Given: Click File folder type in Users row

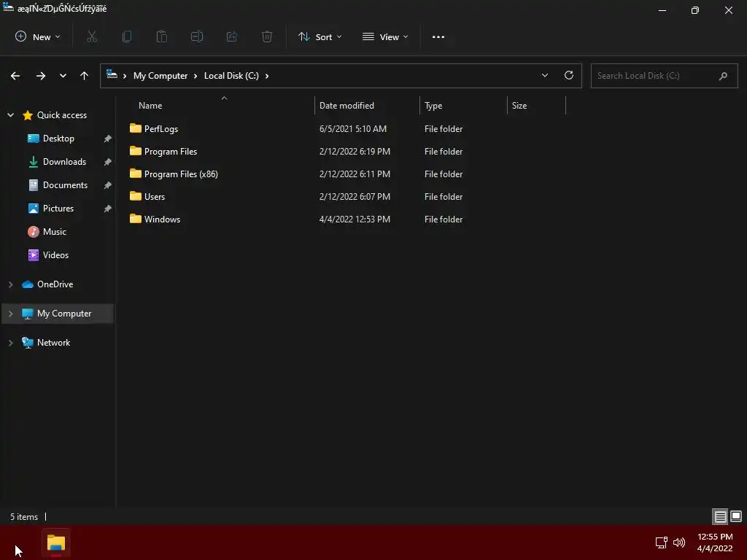Looking at the screenshot, I should [x=444, y=197].
